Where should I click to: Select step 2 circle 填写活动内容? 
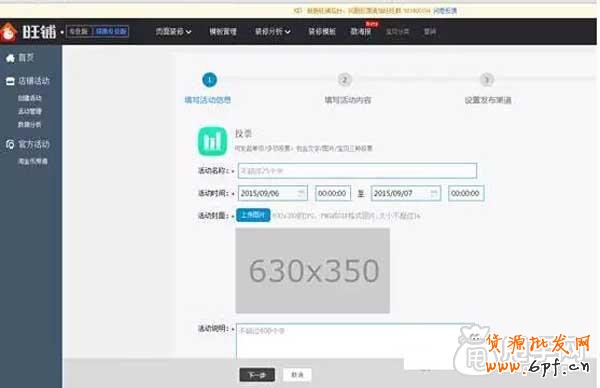click(x=344, y=80)
